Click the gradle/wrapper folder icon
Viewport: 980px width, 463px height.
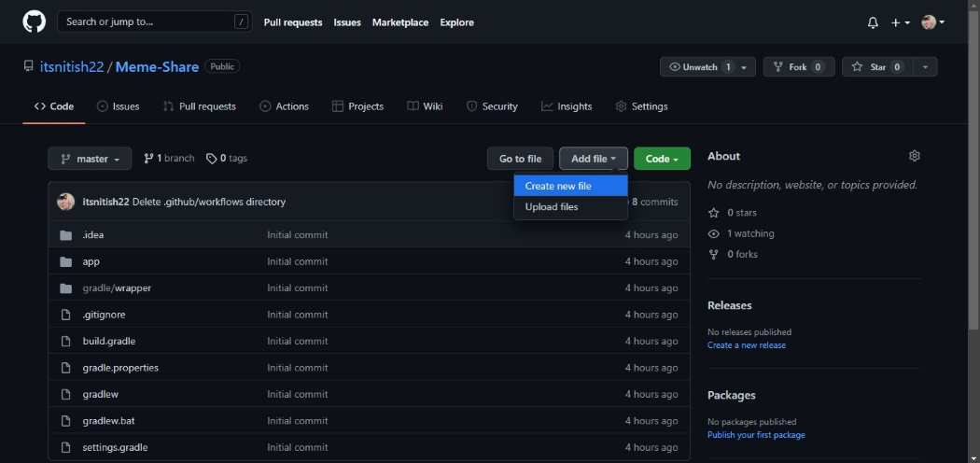pyautogui.click(x=65, y=288)
